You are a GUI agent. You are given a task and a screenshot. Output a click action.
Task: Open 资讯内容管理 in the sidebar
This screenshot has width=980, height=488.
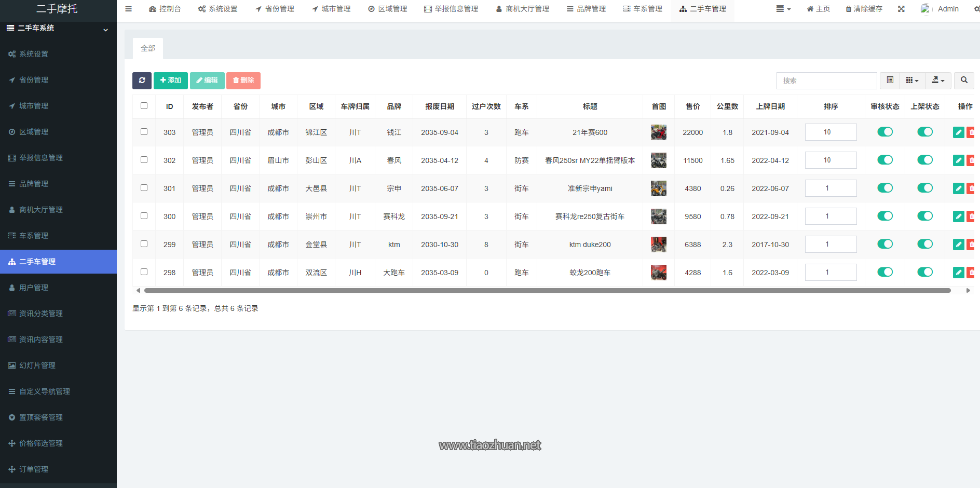coord(58,340)
